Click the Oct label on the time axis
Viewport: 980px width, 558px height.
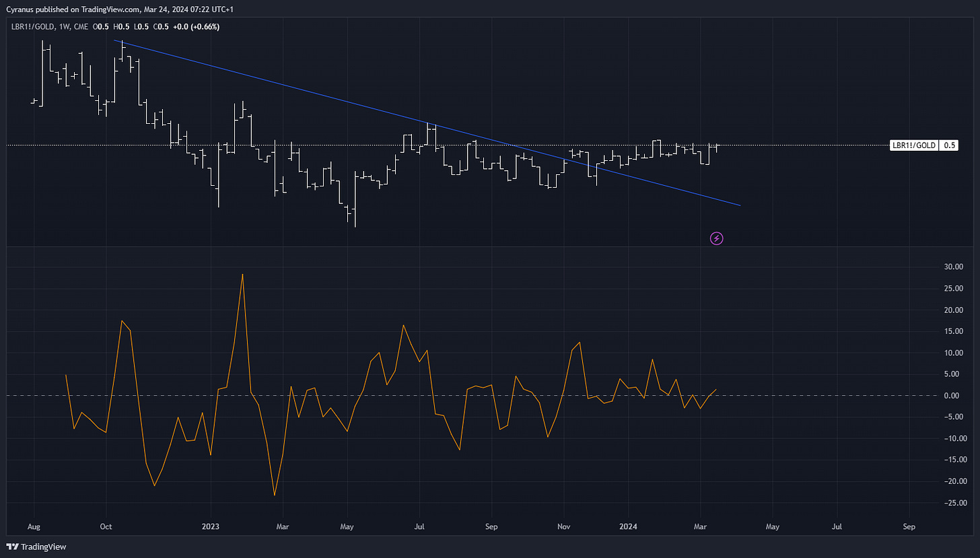pos(105,527)
